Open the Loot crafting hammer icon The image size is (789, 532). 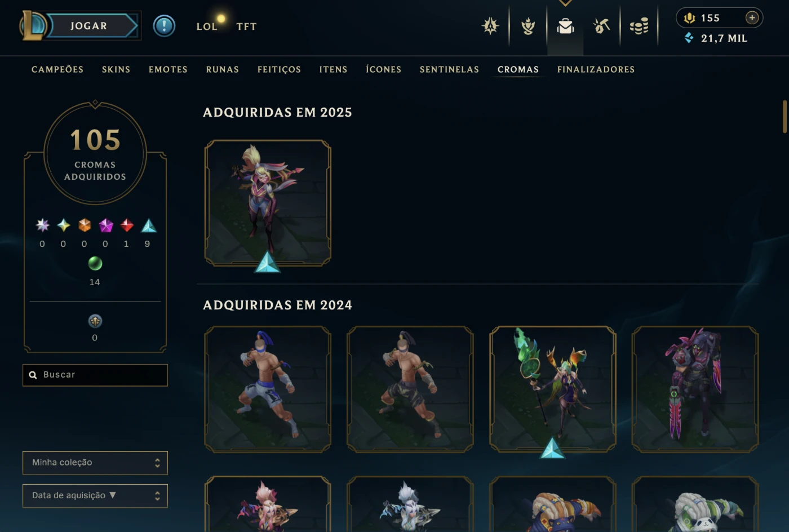click(601, 26)
